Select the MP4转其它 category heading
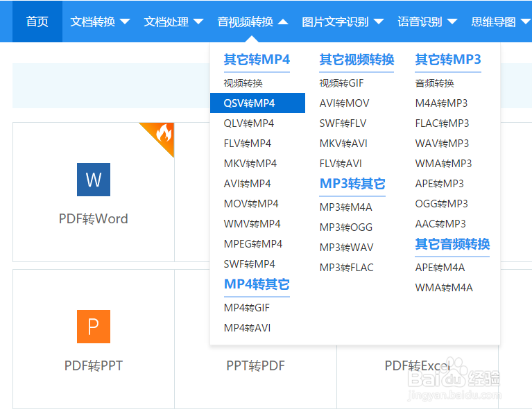 pos(257,284)
